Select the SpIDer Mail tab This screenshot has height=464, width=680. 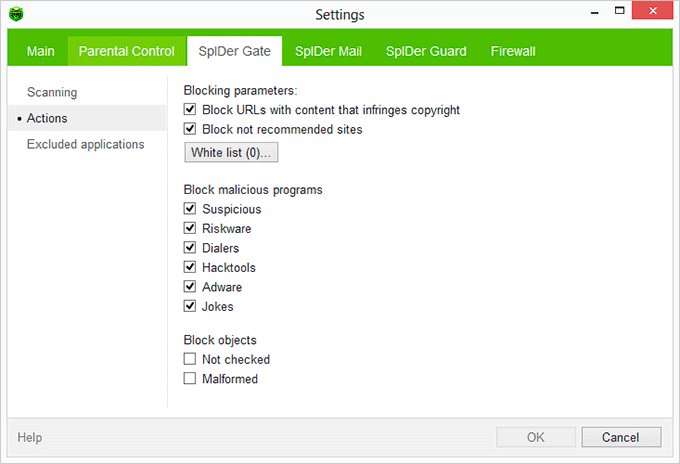point(328,51)
